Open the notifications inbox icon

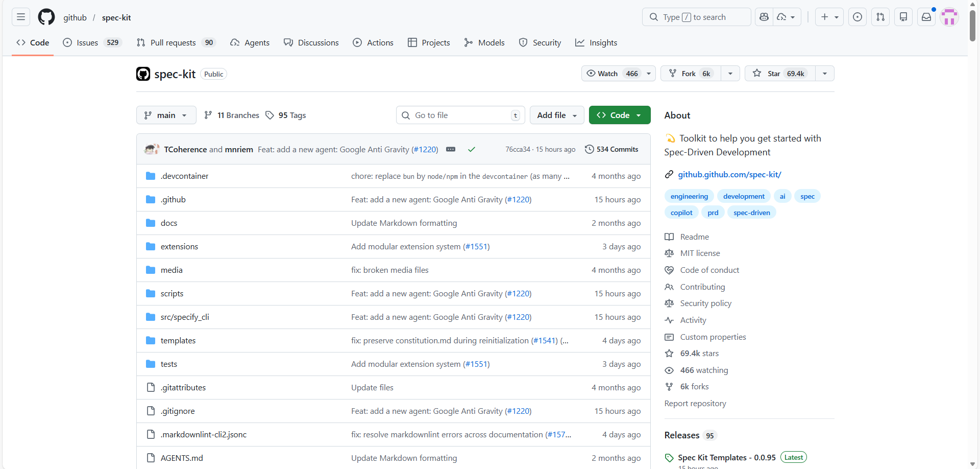[x=926, y=17]
